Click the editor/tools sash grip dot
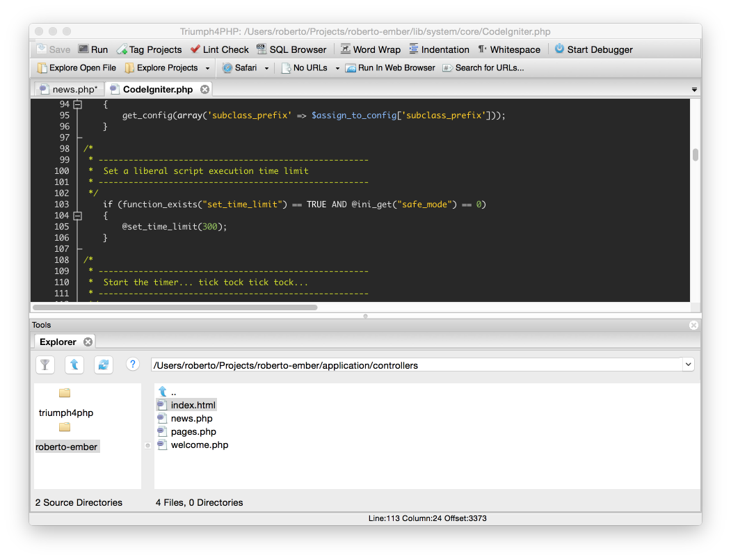This screenshot has height=560, width=731. click(x=366, y=316)
